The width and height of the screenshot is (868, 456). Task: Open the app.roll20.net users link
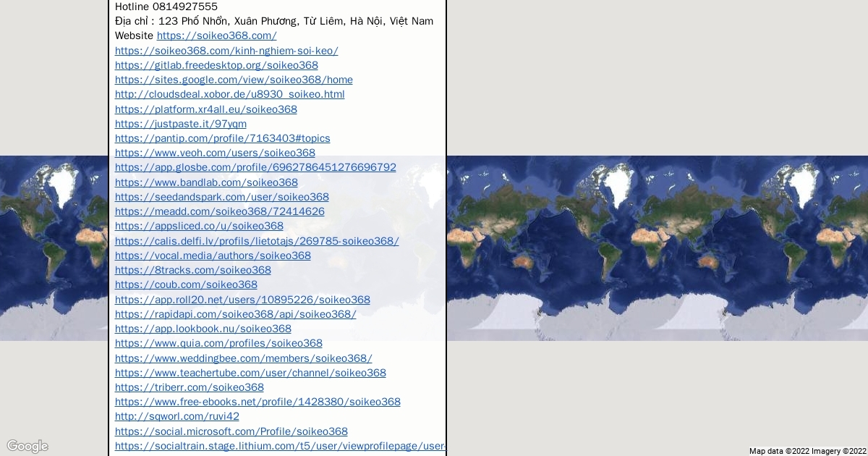click(242, 300)
